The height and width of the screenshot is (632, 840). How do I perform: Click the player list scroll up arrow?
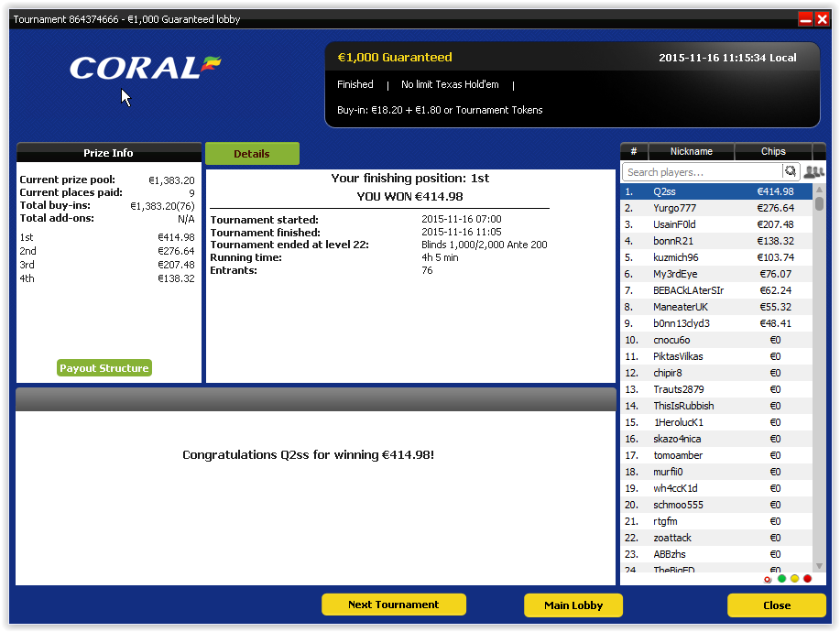coord(819,190)
